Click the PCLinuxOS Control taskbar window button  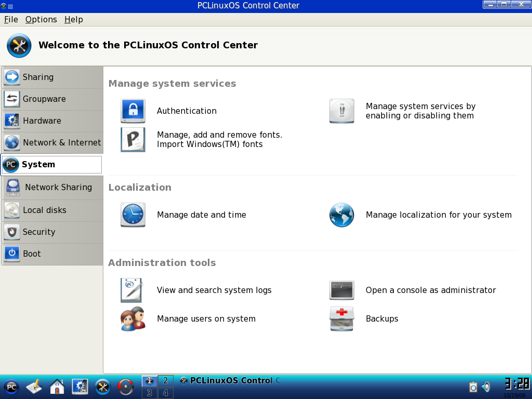231,381
